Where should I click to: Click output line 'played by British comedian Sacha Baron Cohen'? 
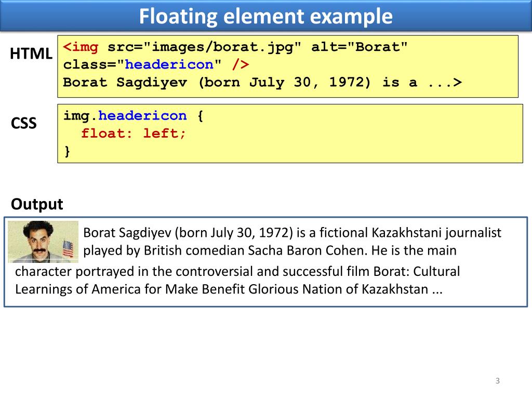(x=270, y=250)
